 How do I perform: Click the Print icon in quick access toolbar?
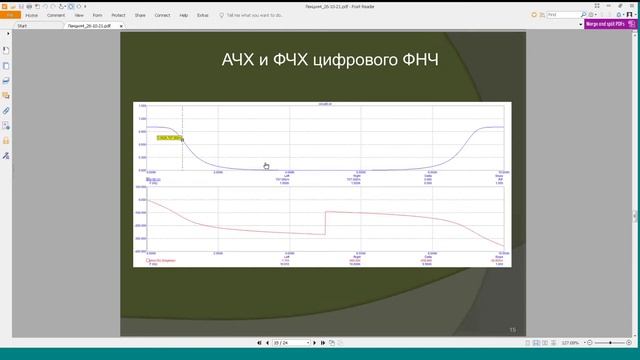pos(29,7)
